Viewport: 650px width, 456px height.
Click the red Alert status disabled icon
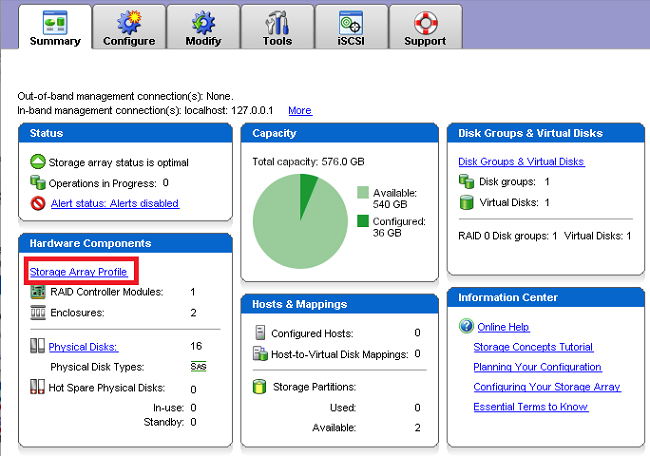37,203
